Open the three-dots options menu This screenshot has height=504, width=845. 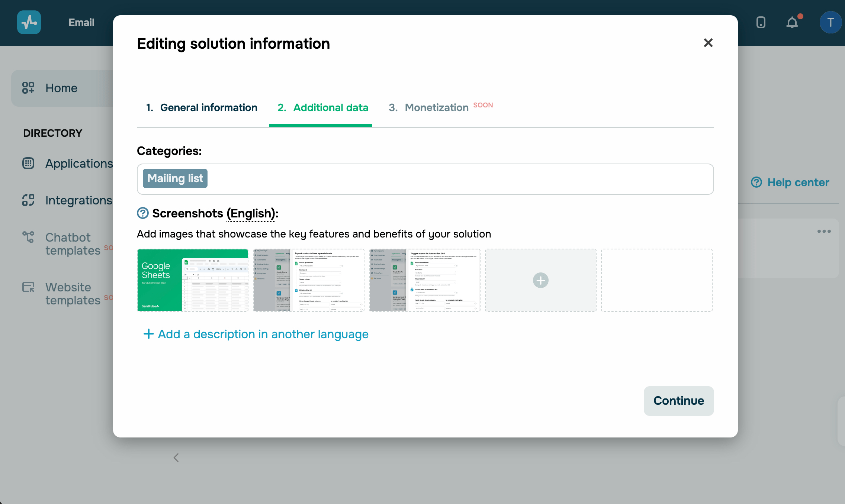(x=824, y=231)
